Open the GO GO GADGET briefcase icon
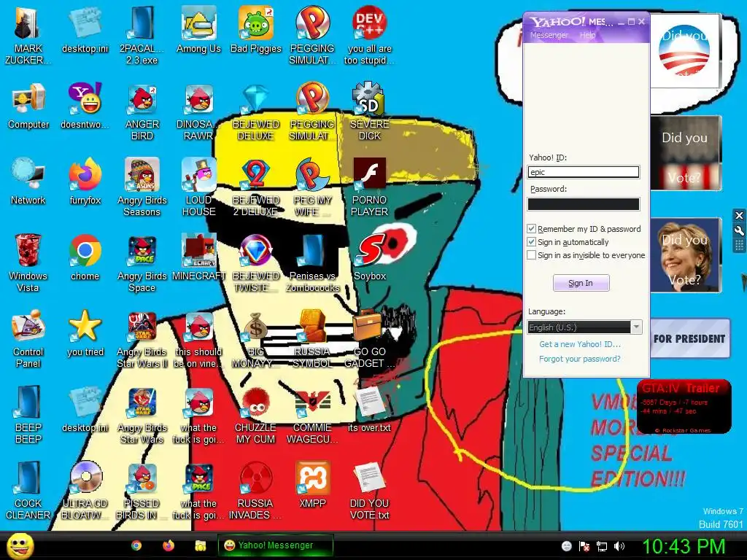The image size is (747, 560). (x=370, y=338)
